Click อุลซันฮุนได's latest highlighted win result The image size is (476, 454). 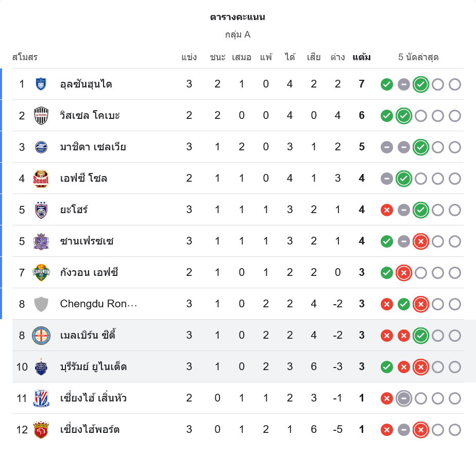pyautogui.click(x=421, y=84)
